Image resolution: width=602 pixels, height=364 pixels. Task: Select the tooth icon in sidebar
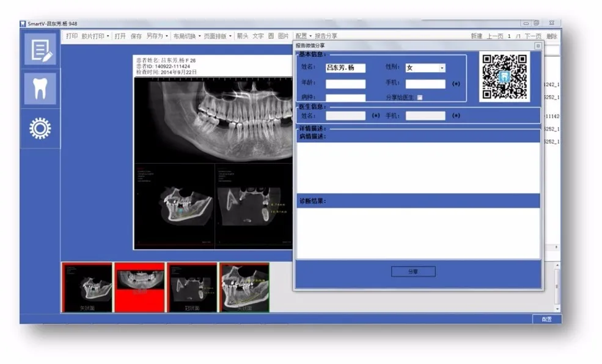[x=40, y=89]
